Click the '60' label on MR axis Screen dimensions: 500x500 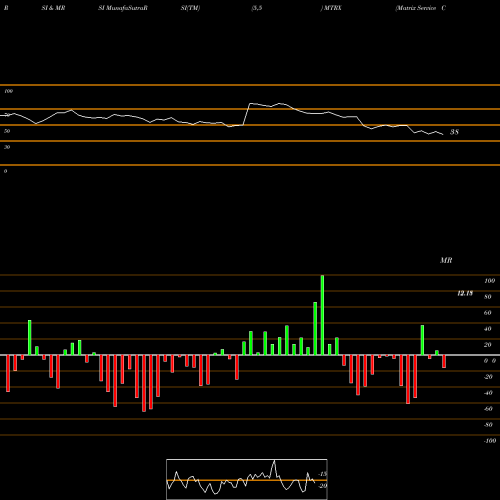pyautogui.click(x=488, y=313)
